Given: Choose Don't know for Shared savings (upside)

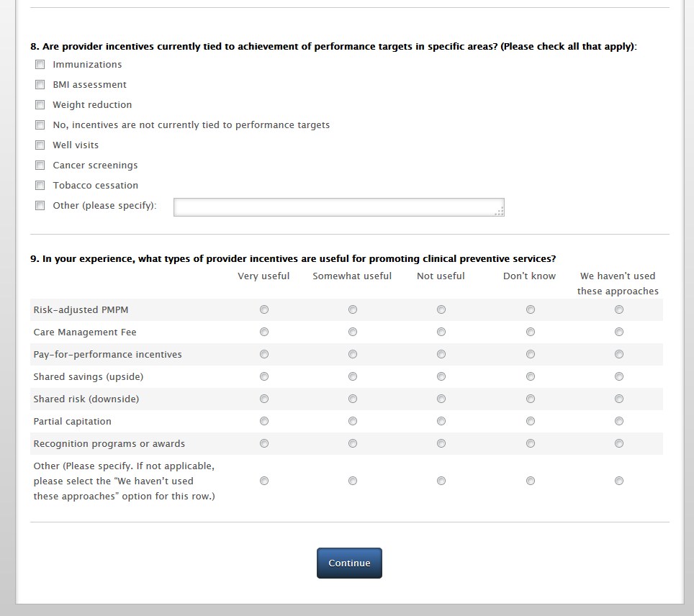Looking at the screenshot, I should [531, 376].
